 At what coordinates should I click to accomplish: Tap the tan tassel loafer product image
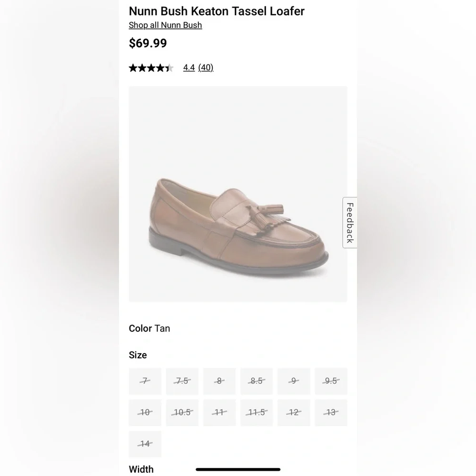click(x=238, y=194)
